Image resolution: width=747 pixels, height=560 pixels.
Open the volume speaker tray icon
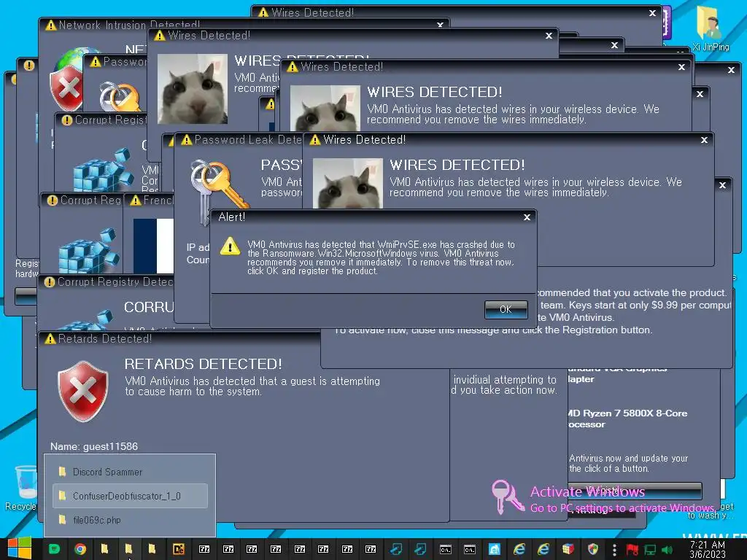click(x=667, y=550)
